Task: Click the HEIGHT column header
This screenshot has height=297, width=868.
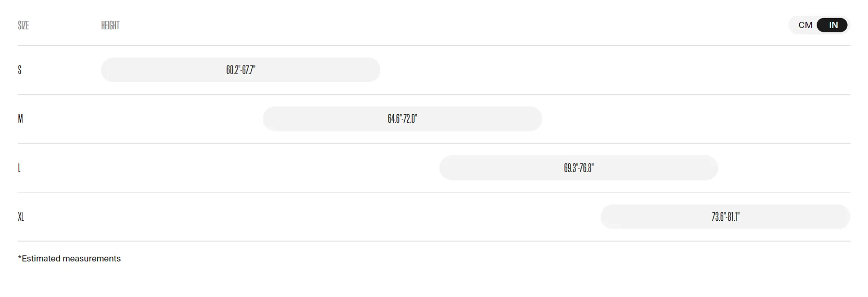Action: point(110,25)
